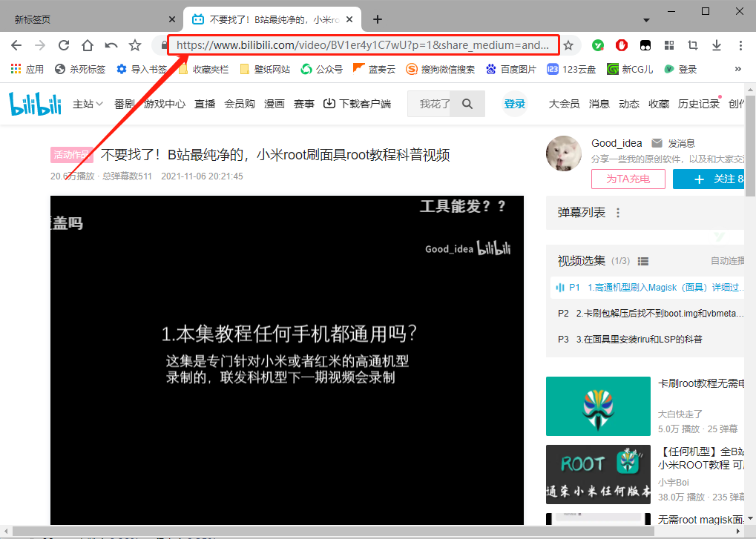This screenshot has height=539, width=756.
Task: Click the browser forward arrow
Action: 40,45
